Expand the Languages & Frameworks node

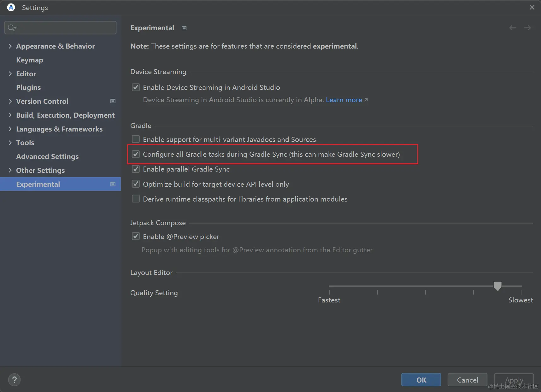(x=10, y=129)
